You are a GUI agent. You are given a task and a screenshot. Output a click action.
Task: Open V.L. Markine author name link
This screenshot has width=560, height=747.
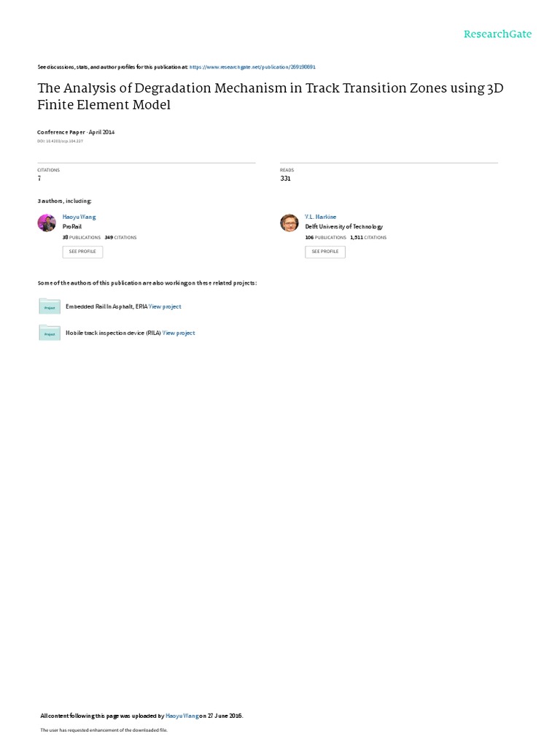321,217
